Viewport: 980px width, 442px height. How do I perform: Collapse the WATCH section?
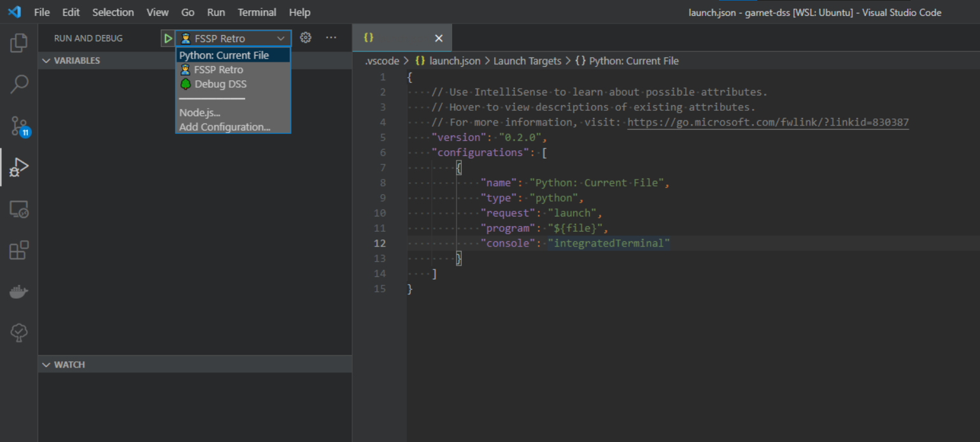(46, 364)
